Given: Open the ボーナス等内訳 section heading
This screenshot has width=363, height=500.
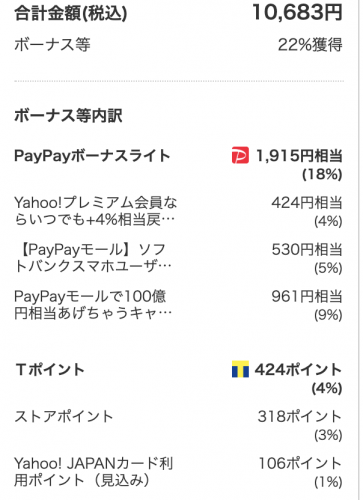Looking at the screenshot, I should (x=68, y=116).
